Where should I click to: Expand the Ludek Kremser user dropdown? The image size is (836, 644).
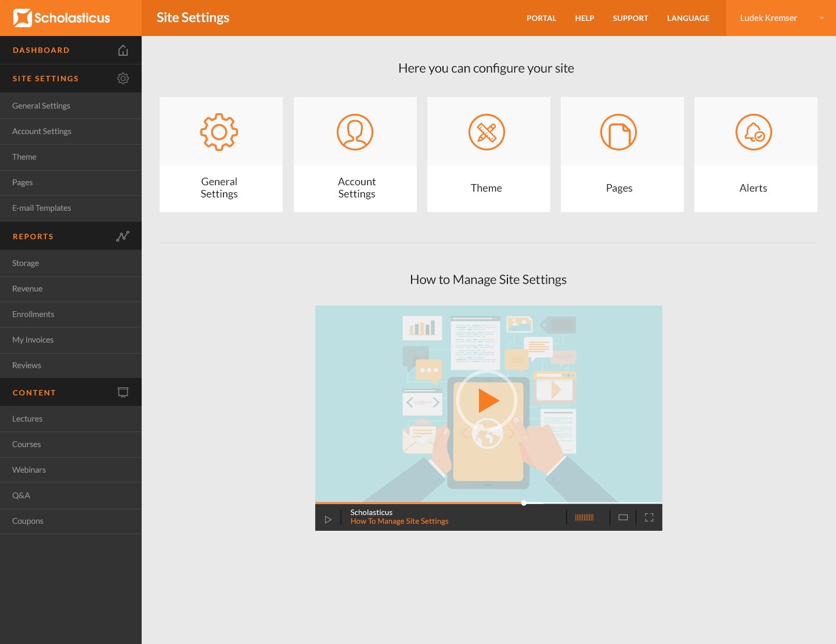(x=821, y=18)
